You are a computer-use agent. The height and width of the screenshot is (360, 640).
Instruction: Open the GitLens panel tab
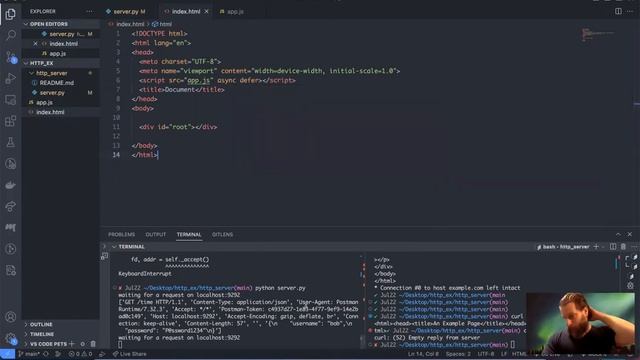pyautogui.click(x=222, y=235)
